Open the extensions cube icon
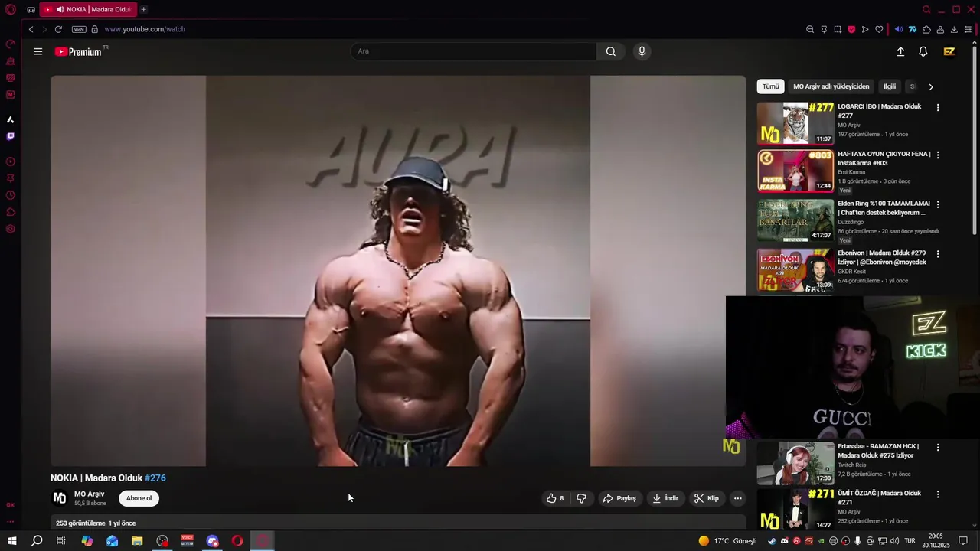This screenshot has width=980, height=551. 926,29
